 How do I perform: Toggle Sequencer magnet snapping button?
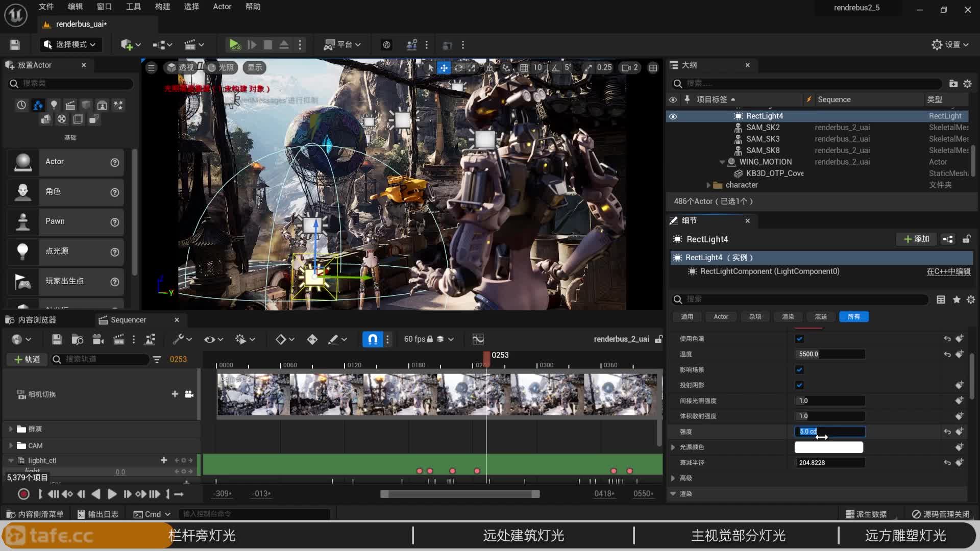click(373, 339)
